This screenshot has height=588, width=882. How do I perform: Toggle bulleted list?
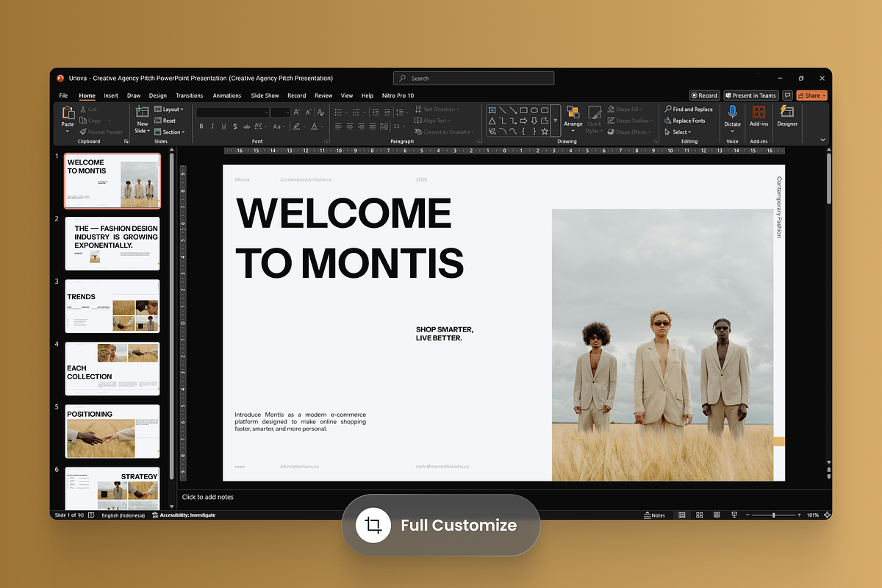pos(338,112)
